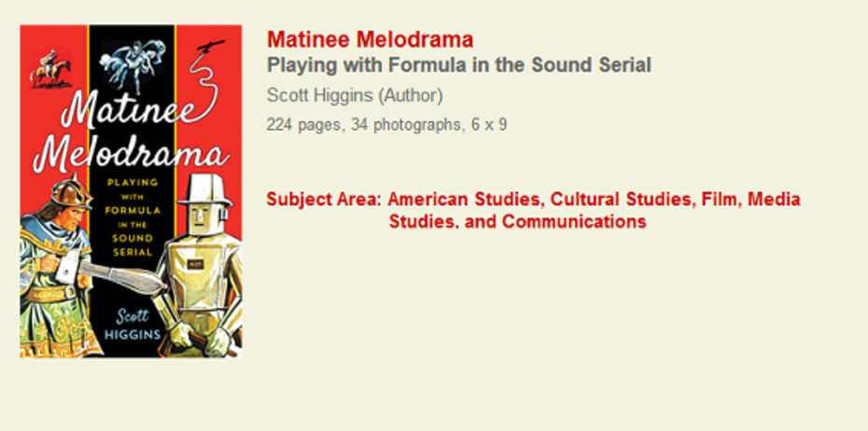Open the Matinee Melodrama title link

click(x=370, y=39)
